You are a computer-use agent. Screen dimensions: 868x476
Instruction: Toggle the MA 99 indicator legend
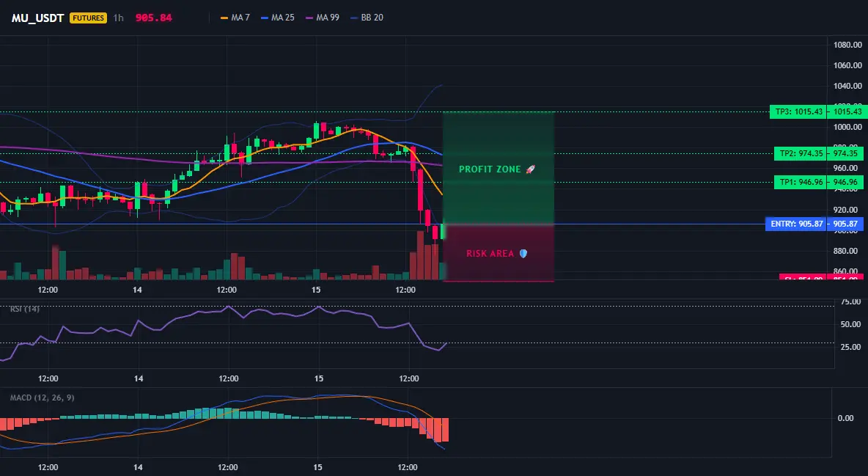point(323,18)
